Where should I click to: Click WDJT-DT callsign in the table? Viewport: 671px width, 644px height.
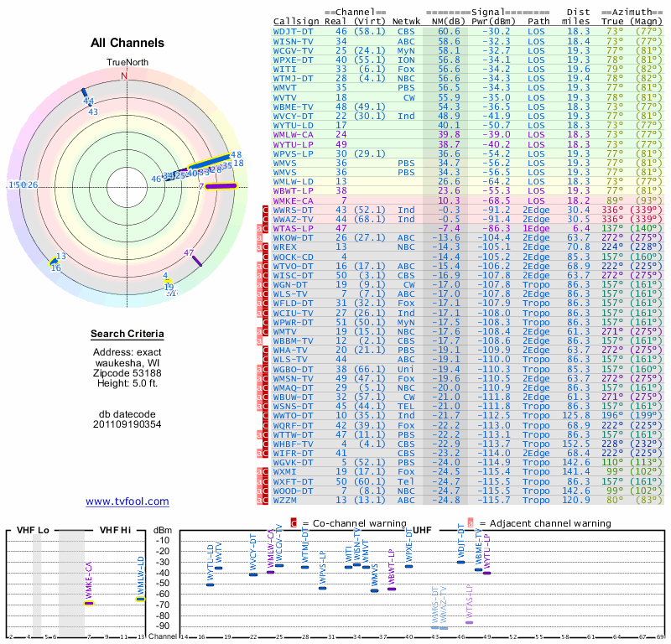294,31
